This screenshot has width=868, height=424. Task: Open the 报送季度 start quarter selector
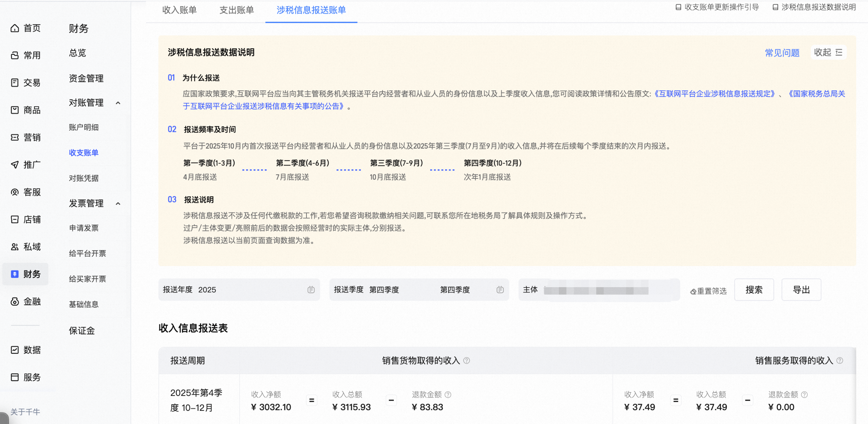[384, 290]
